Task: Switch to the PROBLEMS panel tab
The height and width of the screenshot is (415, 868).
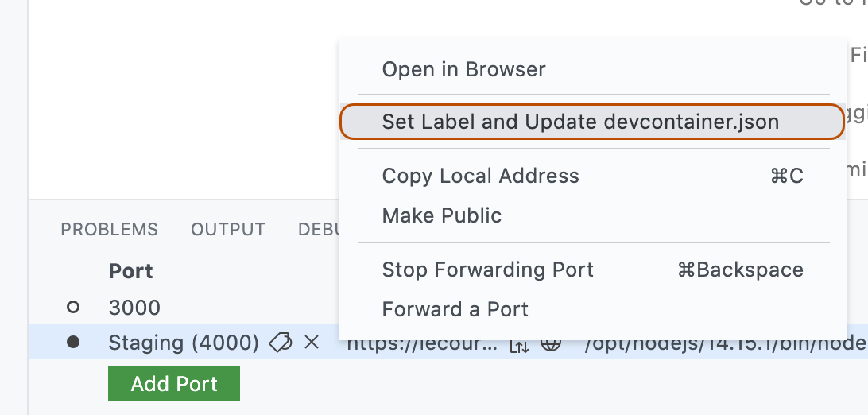Action: pos(109,229)
